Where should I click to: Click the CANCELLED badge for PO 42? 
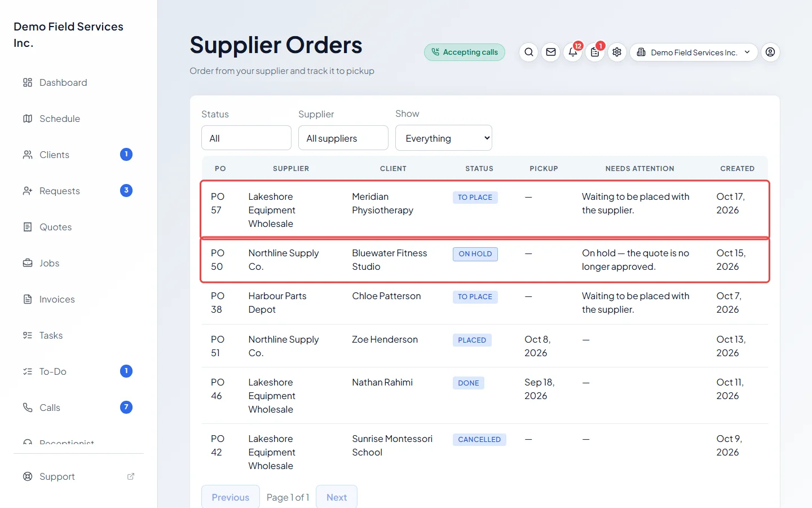tap(479, 440)
